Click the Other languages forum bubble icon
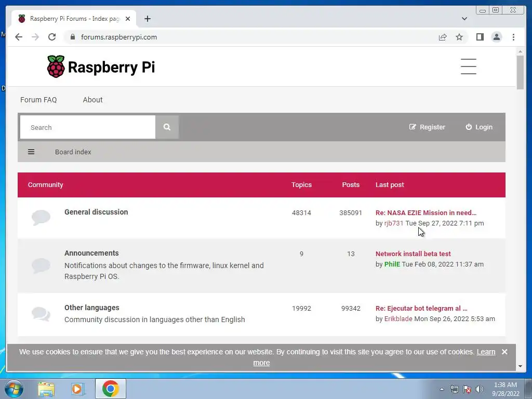 click(x=41, y=314)
